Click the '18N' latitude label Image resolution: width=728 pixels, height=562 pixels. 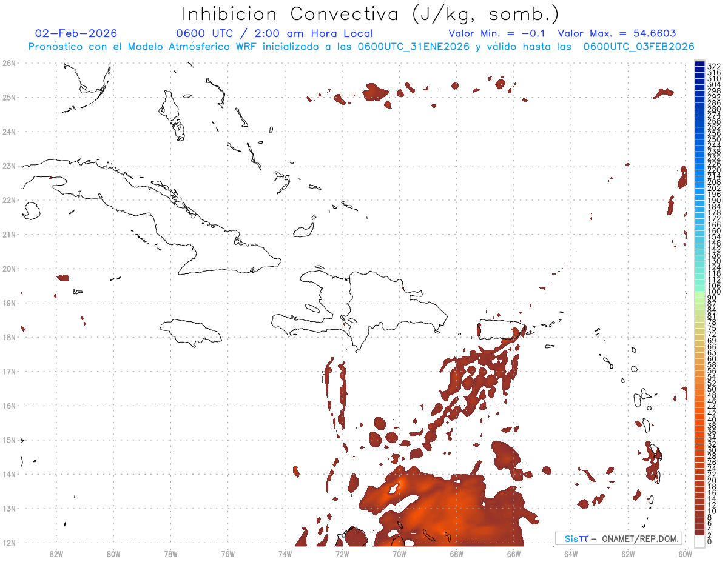9,337
